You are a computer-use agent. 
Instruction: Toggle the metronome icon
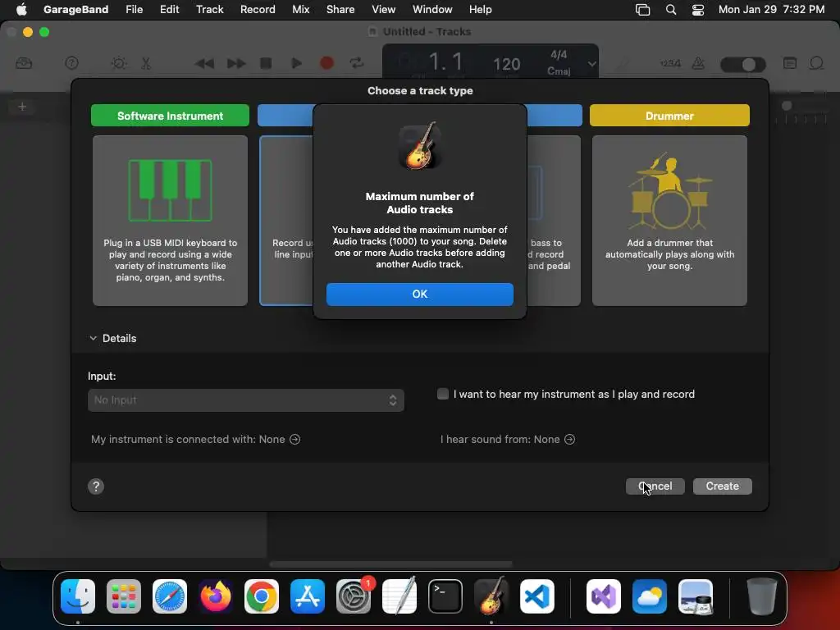click(x=698, y=63)
